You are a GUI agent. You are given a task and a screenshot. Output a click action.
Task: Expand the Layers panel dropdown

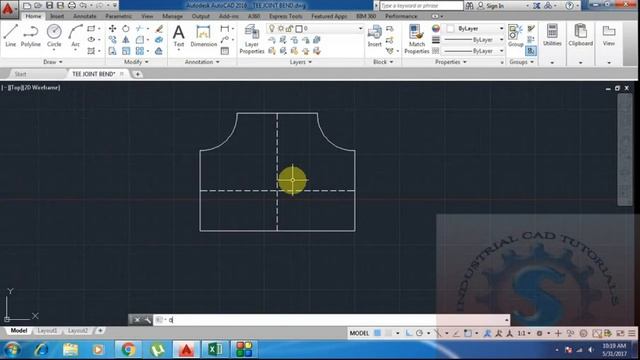coord(301,62)
